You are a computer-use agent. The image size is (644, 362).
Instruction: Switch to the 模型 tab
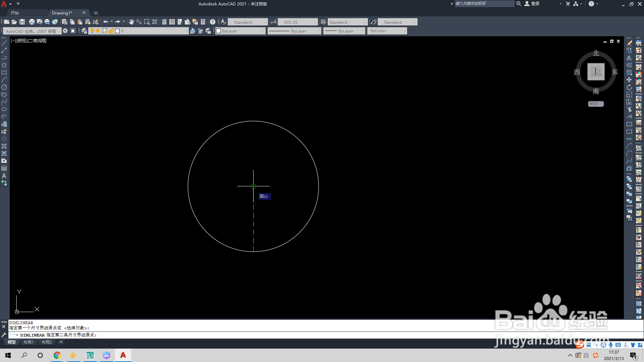click(12, 342)
